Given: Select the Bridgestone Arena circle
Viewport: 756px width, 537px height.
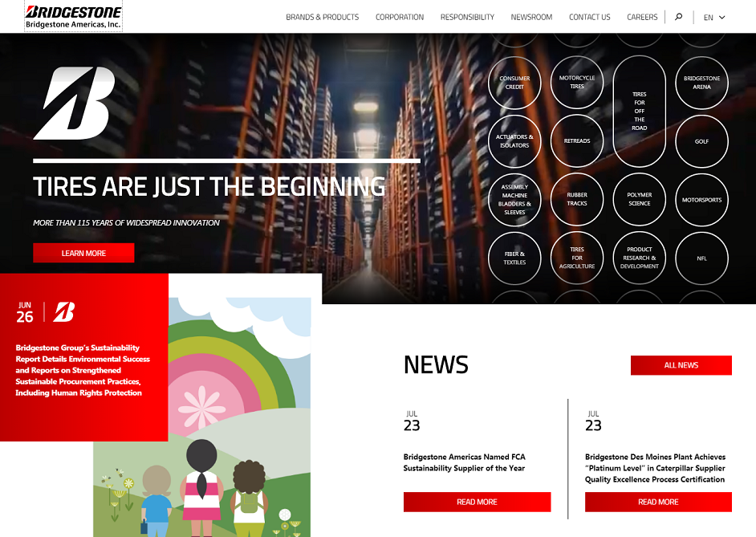Looking at the screenshot, I should click(701, 83).
